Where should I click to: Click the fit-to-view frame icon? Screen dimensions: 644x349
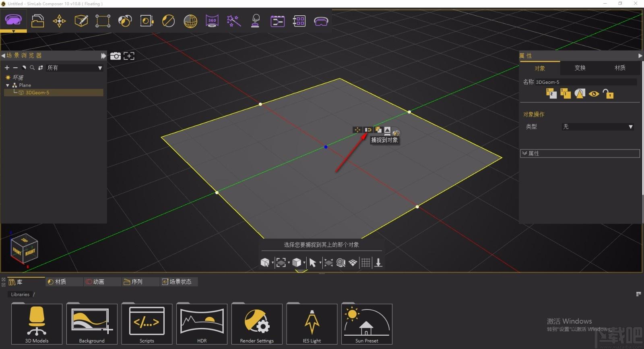click(129, 56)
